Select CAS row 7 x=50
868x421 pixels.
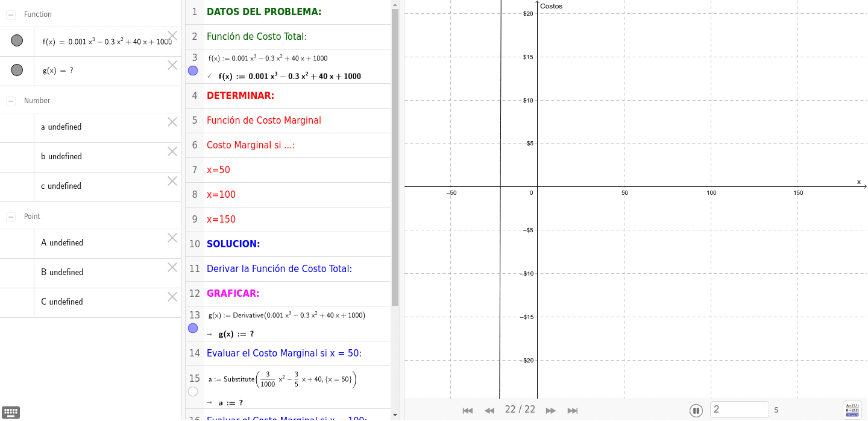(288, 169)
